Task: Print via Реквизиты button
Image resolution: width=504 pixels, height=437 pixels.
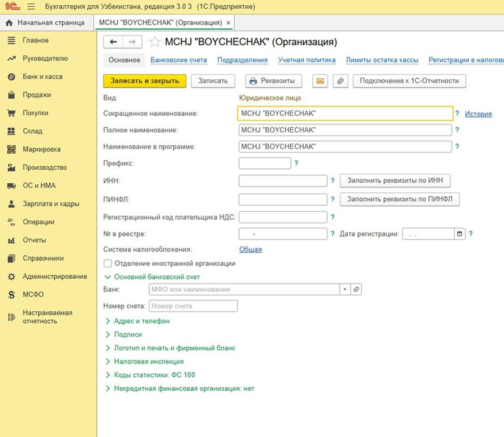Action: pyautogui.click(x=274, y=81)
